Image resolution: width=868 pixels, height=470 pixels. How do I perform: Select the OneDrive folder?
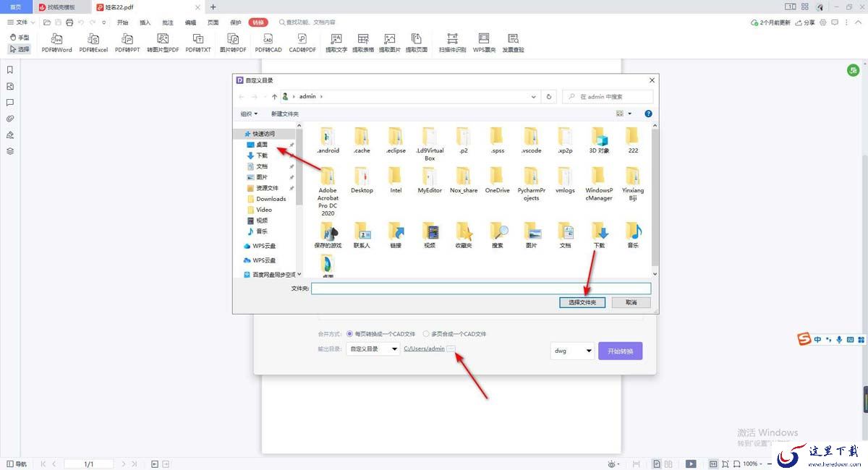click(x=498, y=180)
